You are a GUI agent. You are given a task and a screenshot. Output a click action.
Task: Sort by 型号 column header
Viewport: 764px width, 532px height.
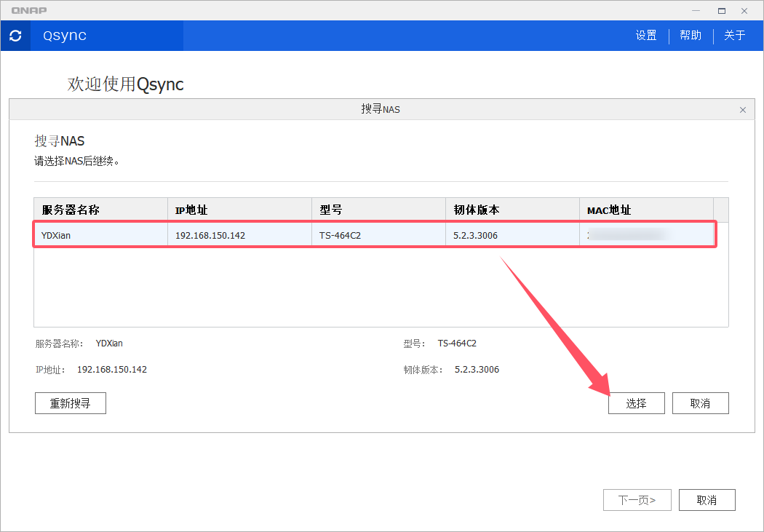pyautogui.click(x=378, y=210)
